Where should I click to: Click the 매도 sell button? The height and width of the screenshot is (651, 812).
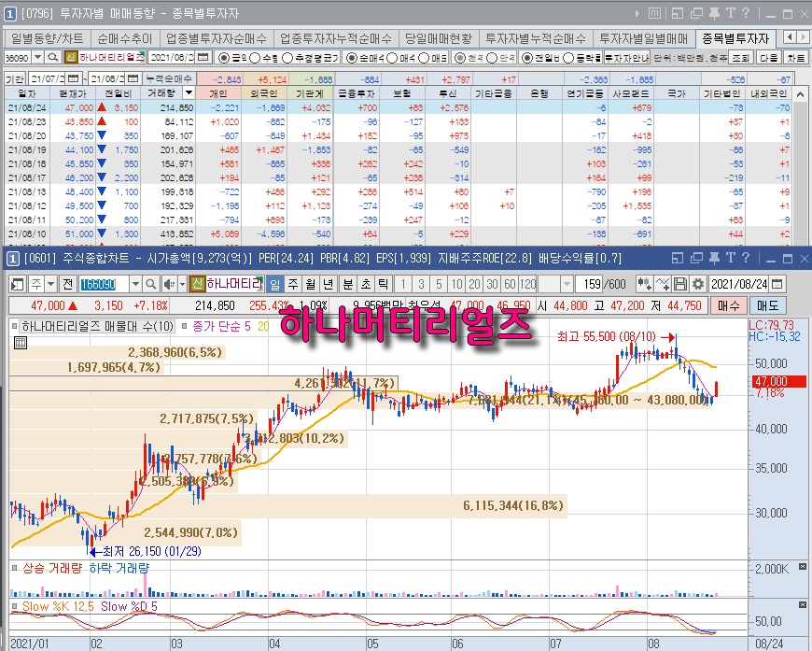(x=767, y=305)
